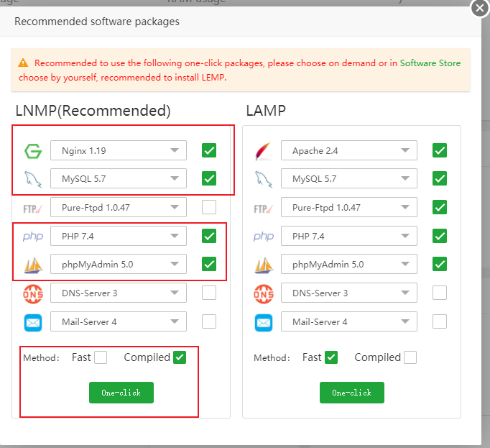This screenshot has height=448, width=490.
Task: Uncheck the Apache 2.4 checkbox
Action: pyautogui.click(x=440, y=151)
